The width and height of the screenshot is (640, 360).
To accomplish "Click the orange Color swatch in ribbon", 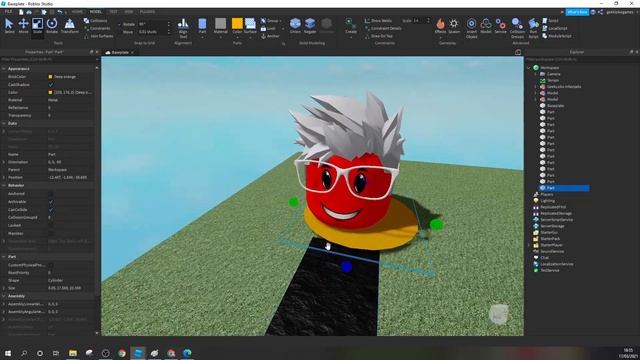I will click(x=237, y=23).
